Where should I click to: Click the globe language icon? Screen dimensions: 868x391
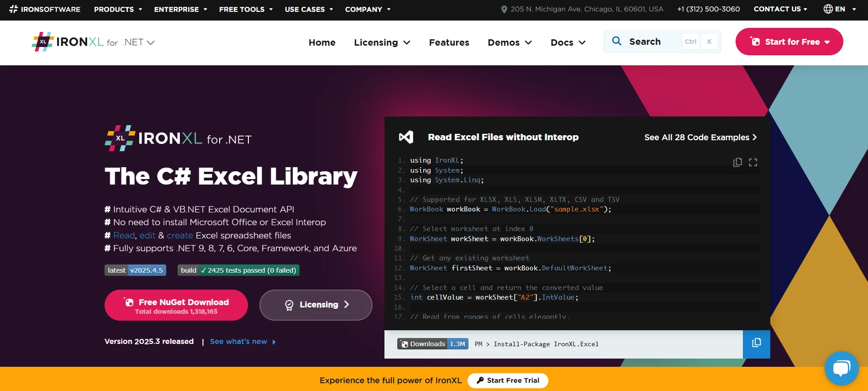828,9
